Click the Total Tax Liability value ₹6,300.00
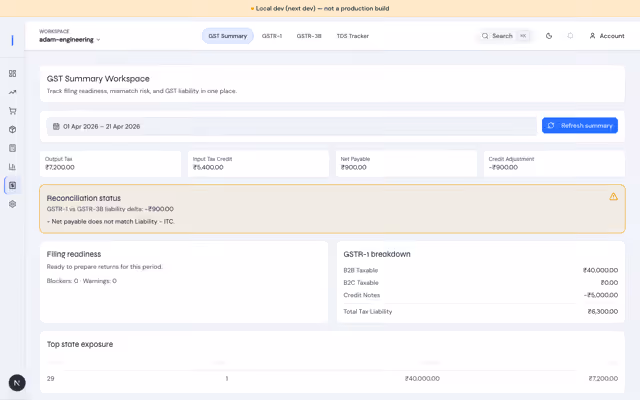This screenshot has width=640, height=400. click(x=602, y=311)
